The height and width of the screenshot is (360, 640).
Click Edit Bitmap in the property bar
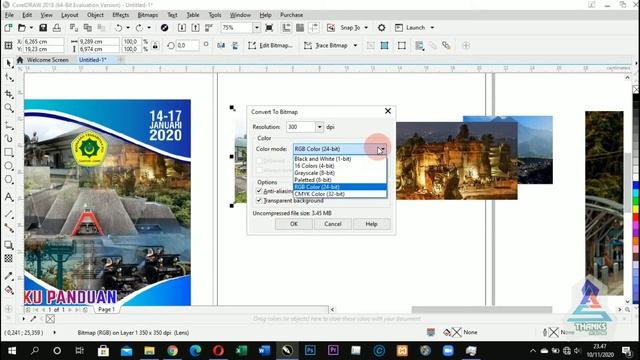(270, 45)
